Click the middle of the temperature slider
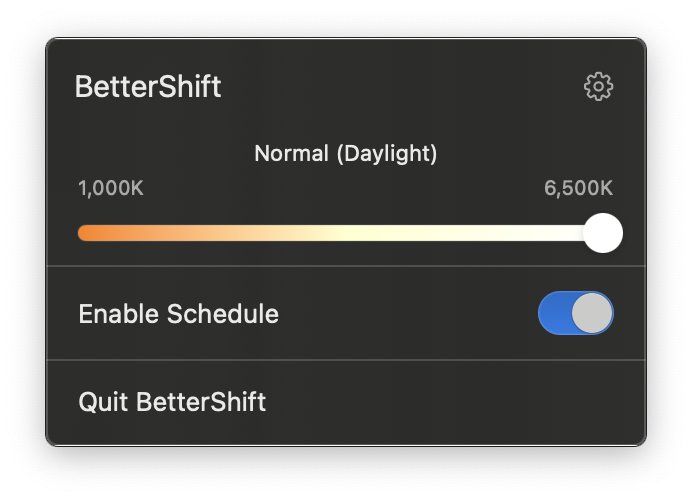The width and height of the screenshot is (692, 500). coord(340,233)
